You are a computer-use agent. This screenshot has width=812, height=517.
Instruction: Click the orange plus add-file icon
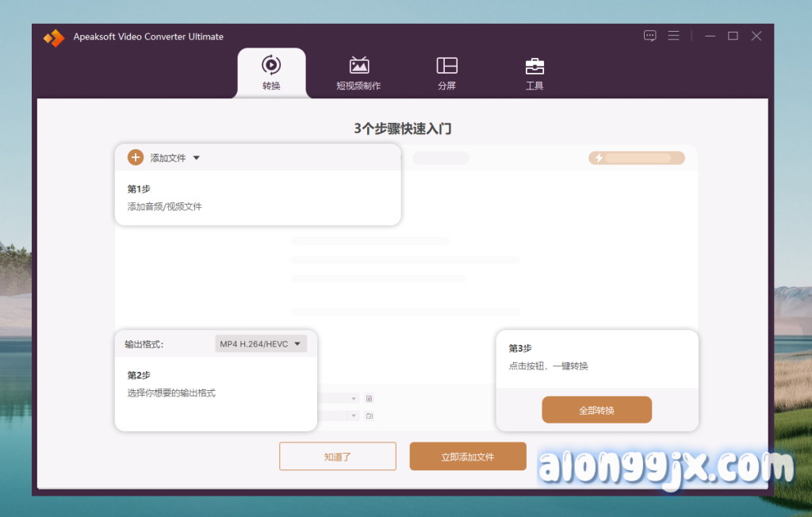point(136,158)
